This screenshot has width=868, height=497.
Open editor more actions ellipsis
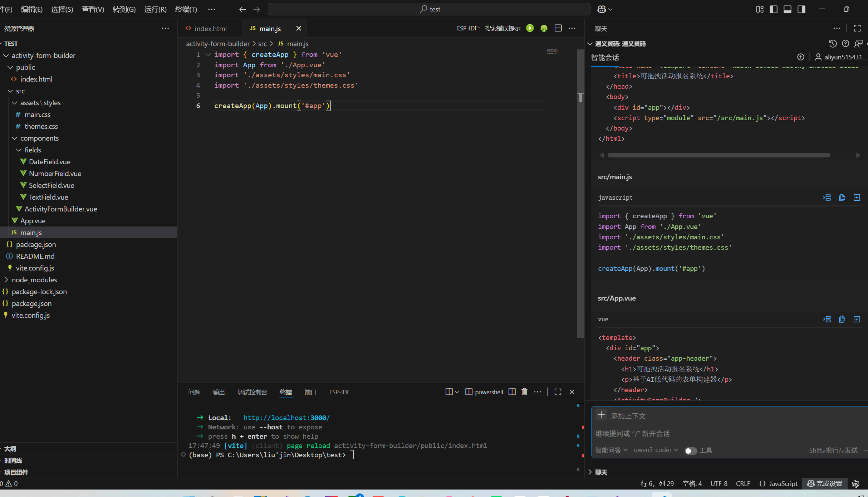click(572, 28)
